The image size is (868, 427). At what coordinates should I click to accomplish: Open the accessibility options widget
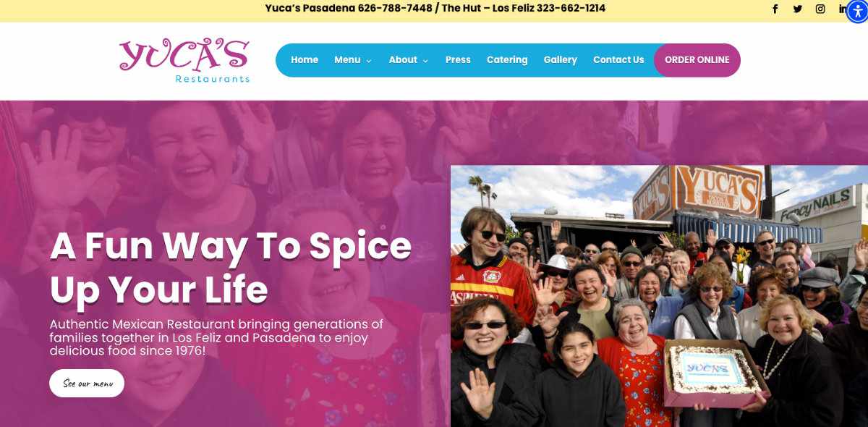857,12
